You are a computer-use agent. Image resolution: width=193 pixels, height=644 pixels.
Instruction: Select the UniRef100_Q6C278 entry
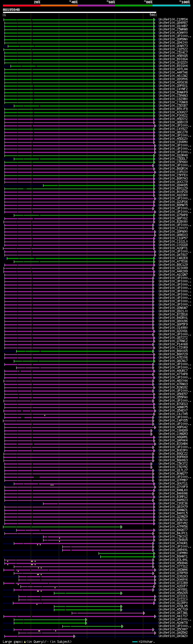tap(173, 132)
